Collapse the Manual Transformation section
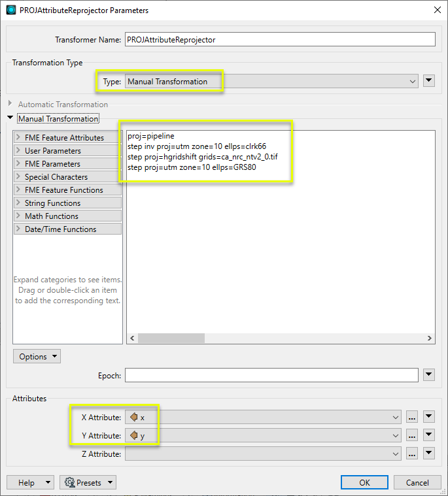This screenshot has height=496, width=448. pos(10,118)
